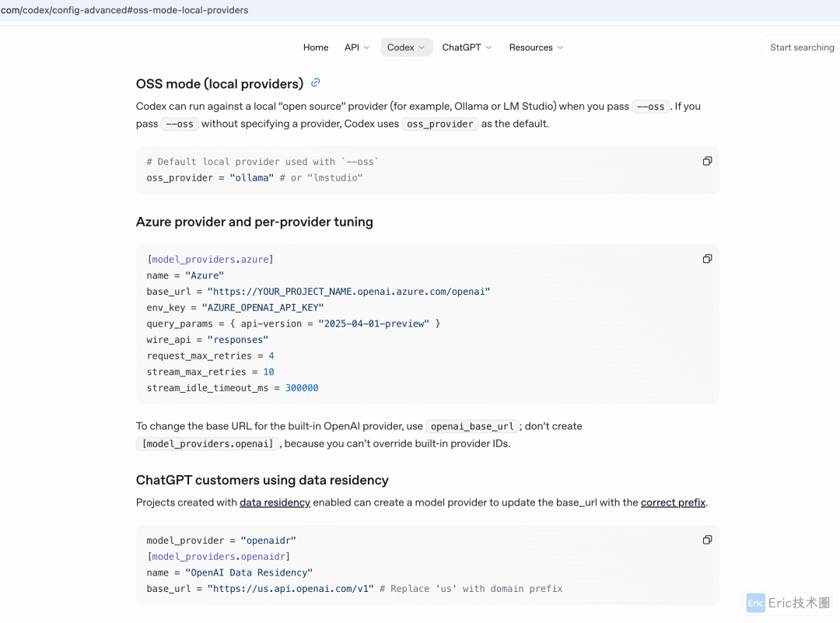Follow the correct prefix link

pos(673,502)
